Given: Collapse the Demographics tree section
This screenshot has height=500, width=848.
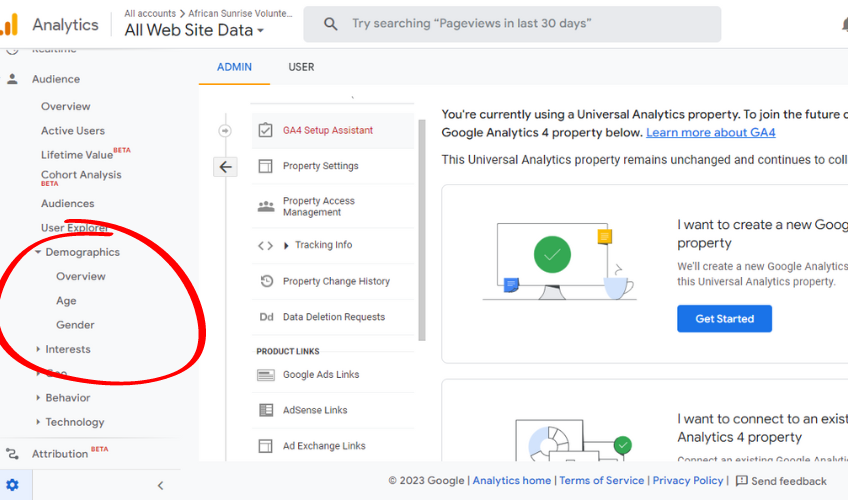Looking at the screenshot, I should pos(38,252).
